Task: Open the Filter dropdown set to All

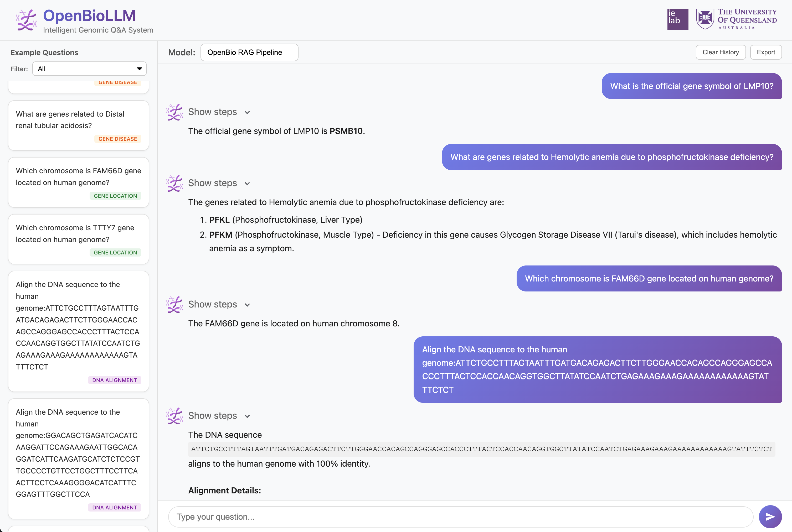Action: point(89,69)
